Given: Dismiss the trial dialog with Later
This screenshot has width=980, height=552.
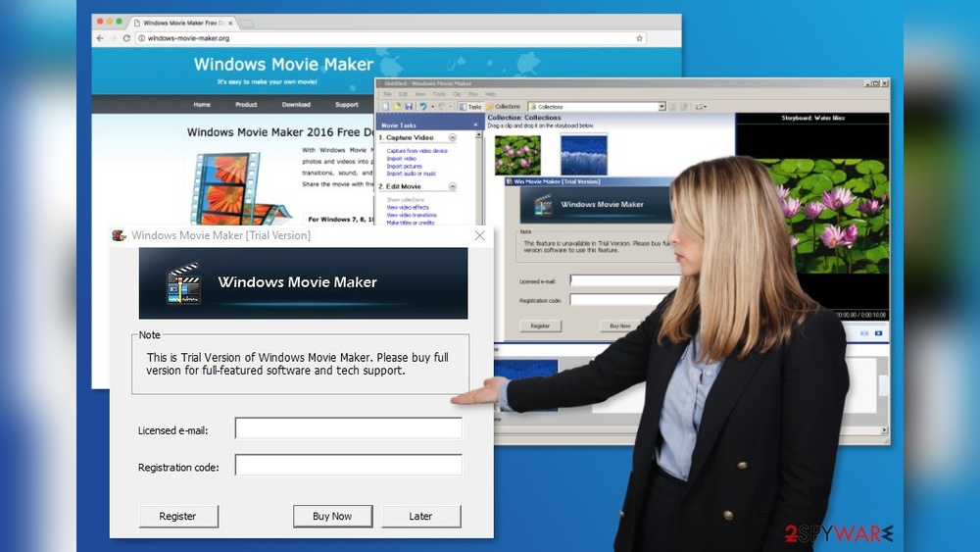Looking at the screenshot, I should click(421, 517).
